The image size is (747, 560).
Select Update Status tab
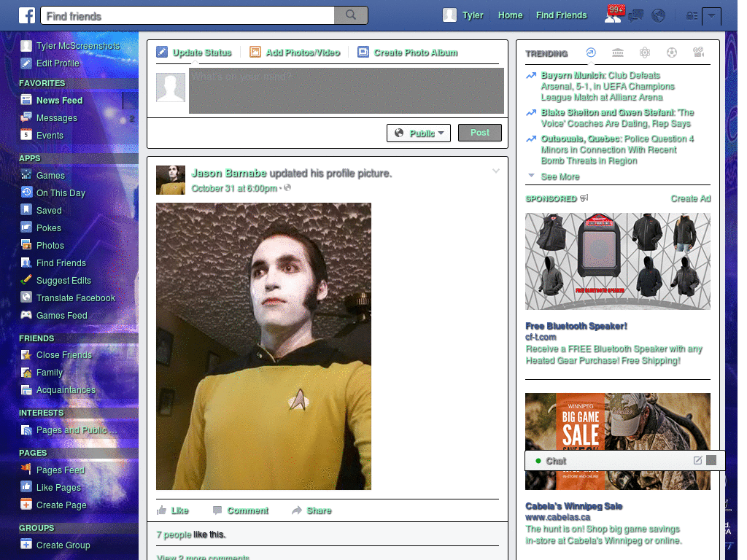click(201, 52)
